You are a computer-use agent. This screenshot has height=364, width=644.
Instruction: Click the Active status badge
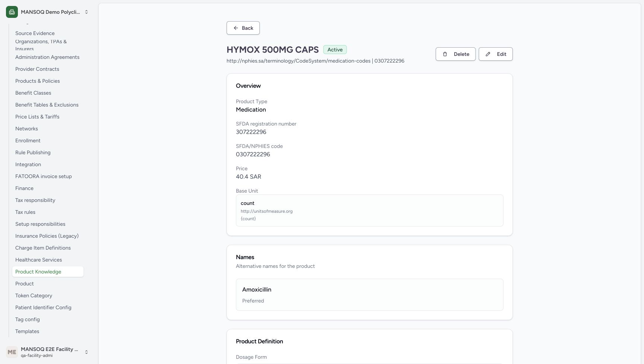click(335, 50)
